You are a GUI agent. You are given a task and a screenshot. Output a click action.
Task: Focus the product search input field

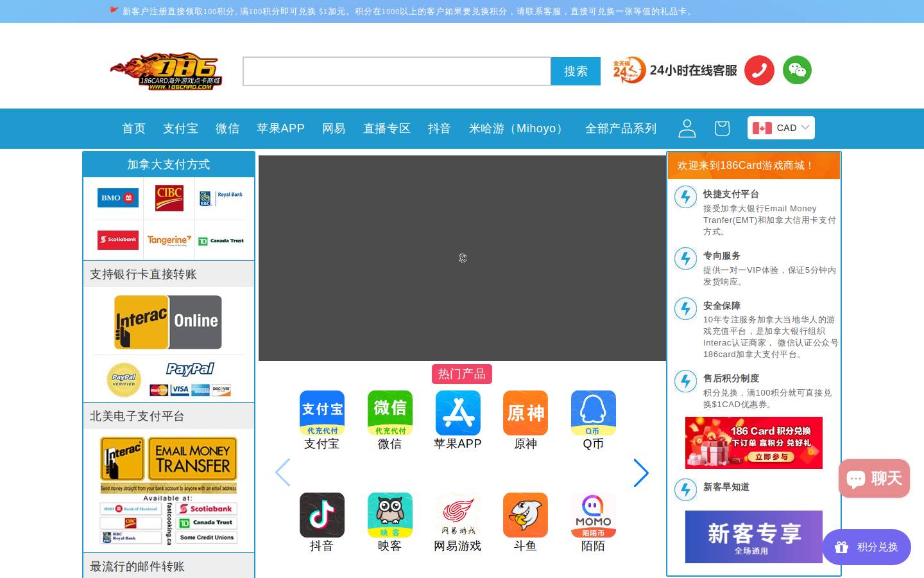(397, 71)
